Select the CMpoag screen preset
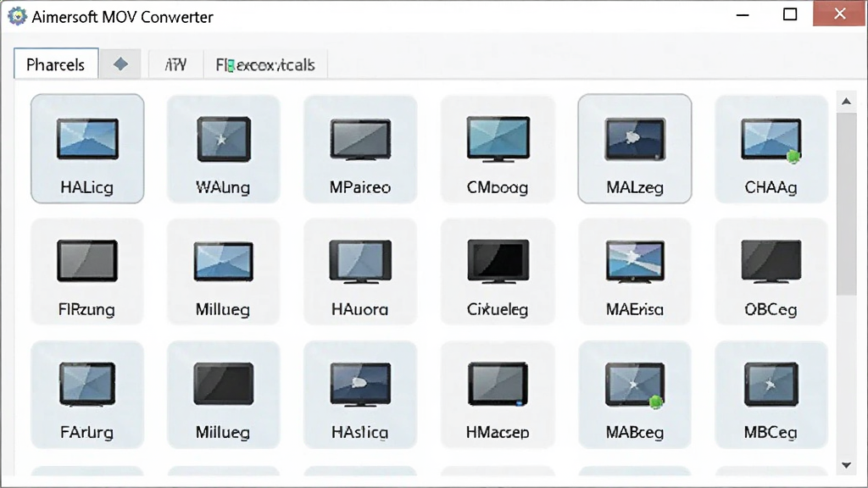The width and height of the screenshot is (868, 488). 498,148
